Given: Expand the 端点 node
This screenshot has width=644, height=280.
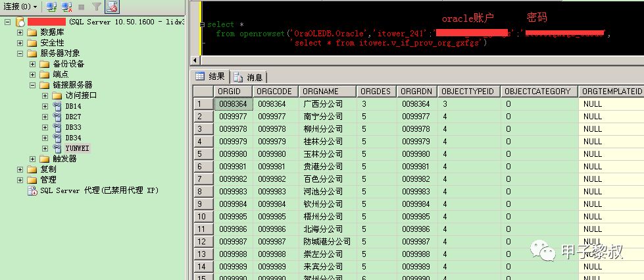Looking at the screenshot, I should (x=32, y=74).
